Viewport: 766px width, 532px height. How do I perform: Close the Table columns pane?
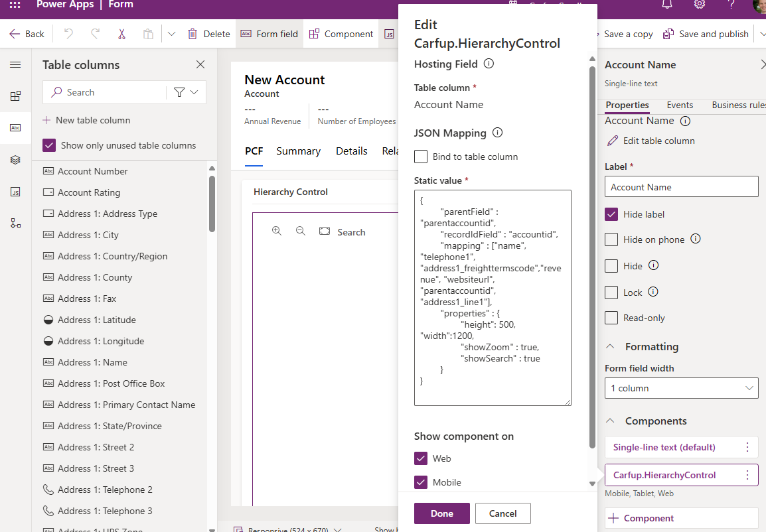point(200,64)
